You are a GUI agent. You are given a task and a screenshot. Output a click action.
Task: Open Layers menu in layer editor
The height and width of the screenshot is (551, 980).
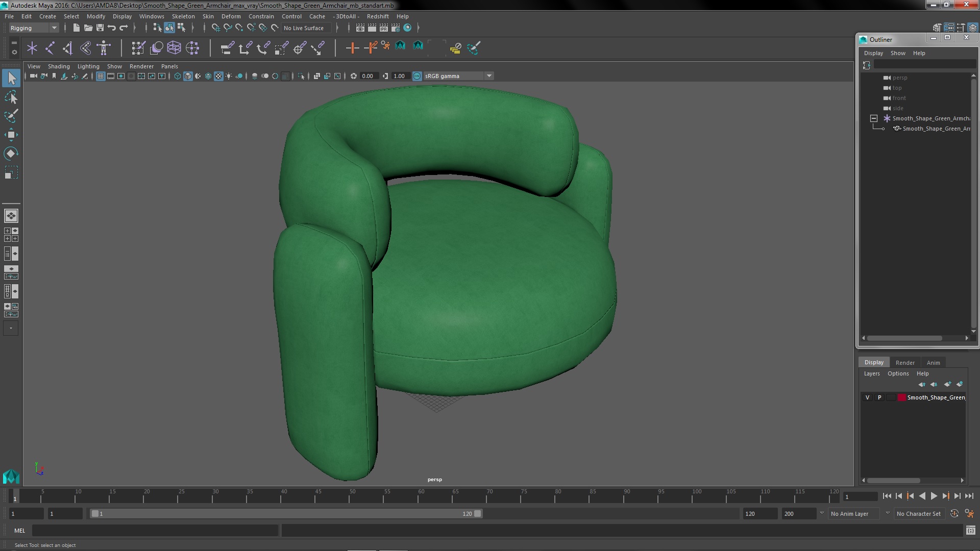871,373
